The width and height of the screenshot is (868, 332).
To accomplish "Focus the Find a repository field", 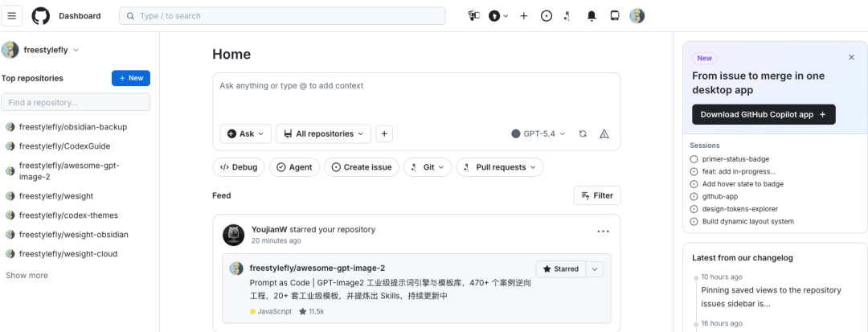I will pos(76,102).
